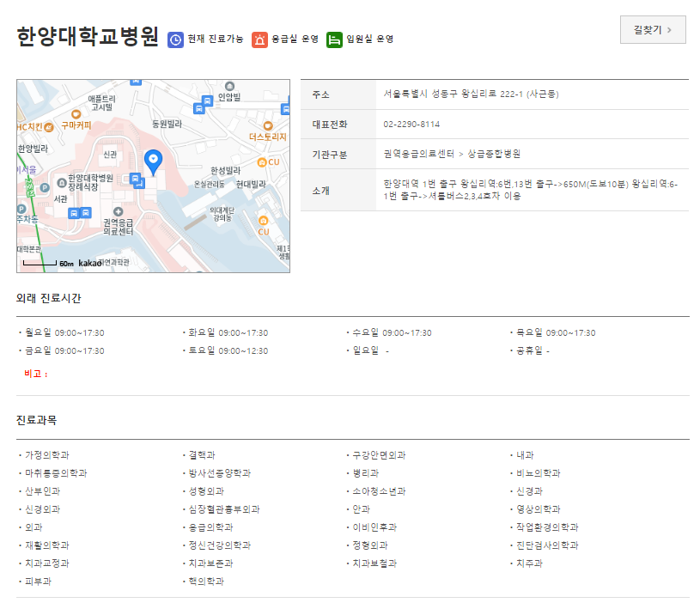The height and width of the screenshot is (615, 700).
Task: Click the kakao logo on map
Action: point(89,264)
